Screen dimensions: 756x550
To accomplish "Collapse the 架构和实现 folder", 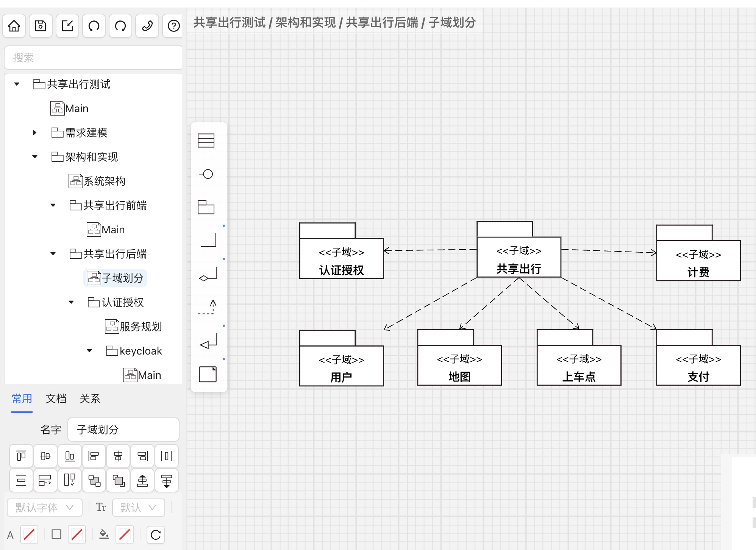I will click(35, 157).
